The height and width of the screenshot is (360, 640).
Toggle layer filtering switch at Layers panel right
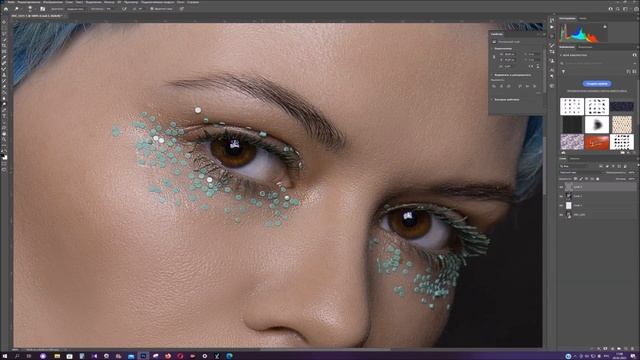pyautogui.click(x=638, y=165)
